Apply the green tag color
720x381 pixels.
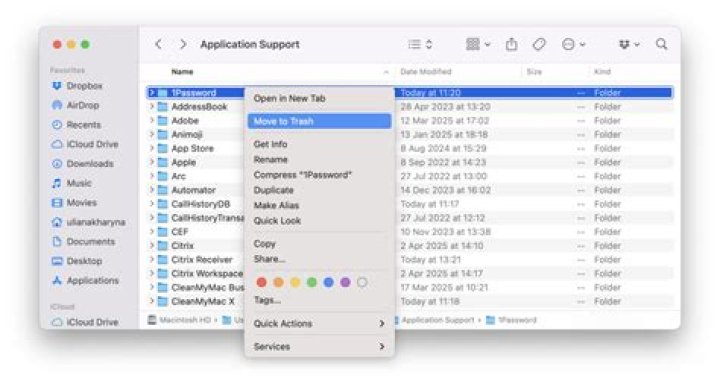point(312,282)
